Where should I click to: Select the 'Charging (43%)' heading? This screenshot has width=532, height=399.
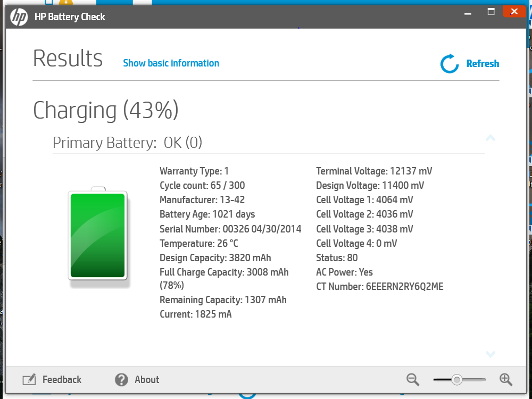point(106,110)
